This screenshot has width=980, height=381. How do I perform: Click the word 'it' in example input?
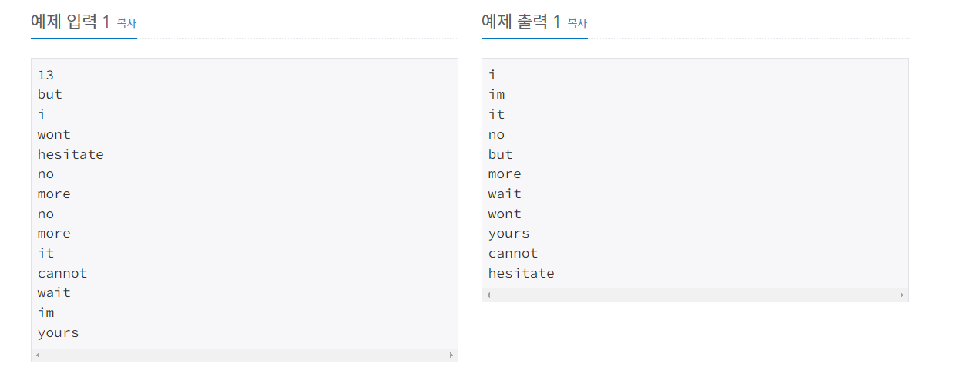coord(45,253)
